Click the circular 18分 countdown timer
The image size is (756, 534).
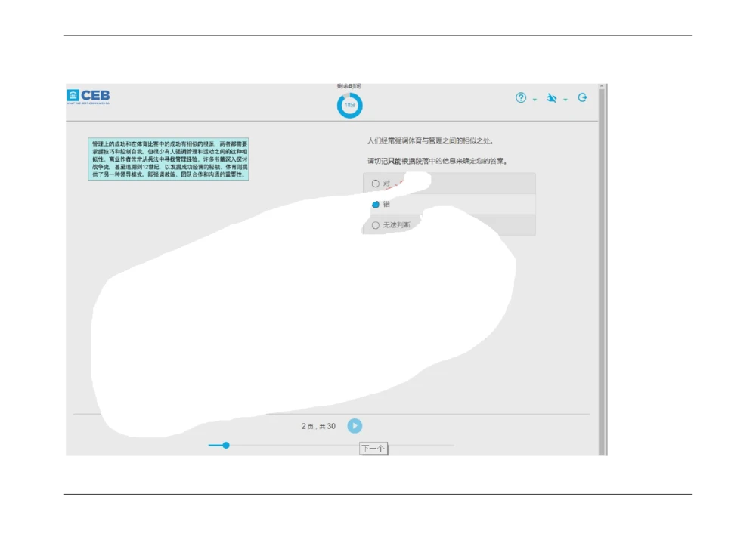349,106
